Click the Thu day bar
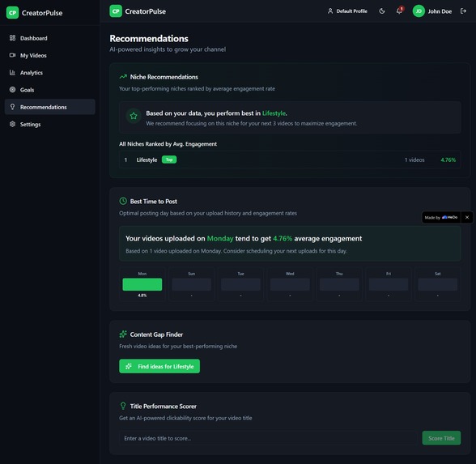Image resolution: width=476 pixels, height=464 pixels. coord(339,284)
